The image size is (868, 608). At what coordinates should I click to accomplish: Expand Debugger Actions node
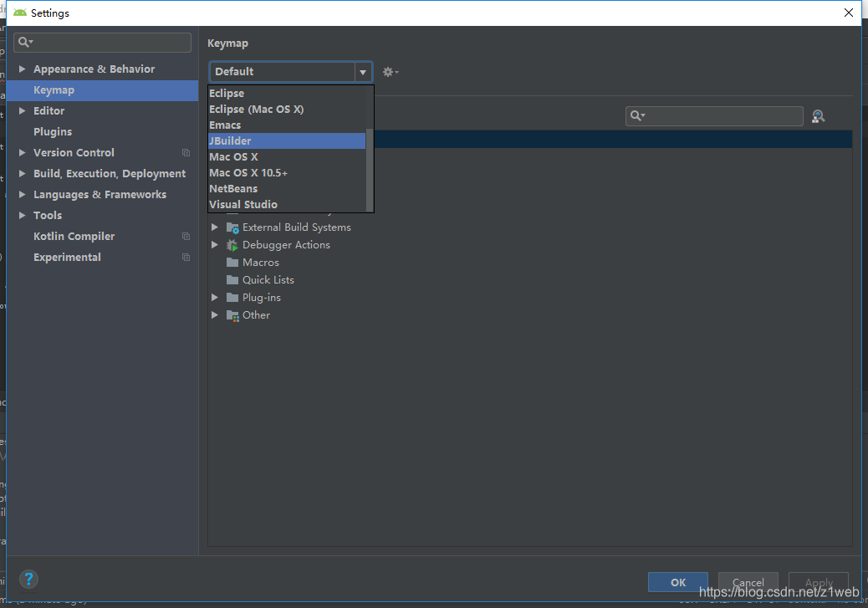215,245
